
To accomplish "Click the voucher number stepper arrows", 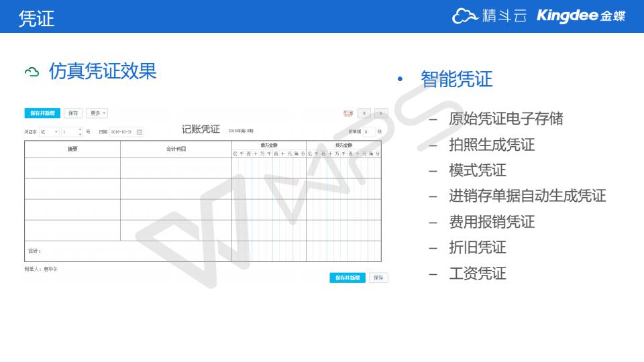I will point(80,132).
